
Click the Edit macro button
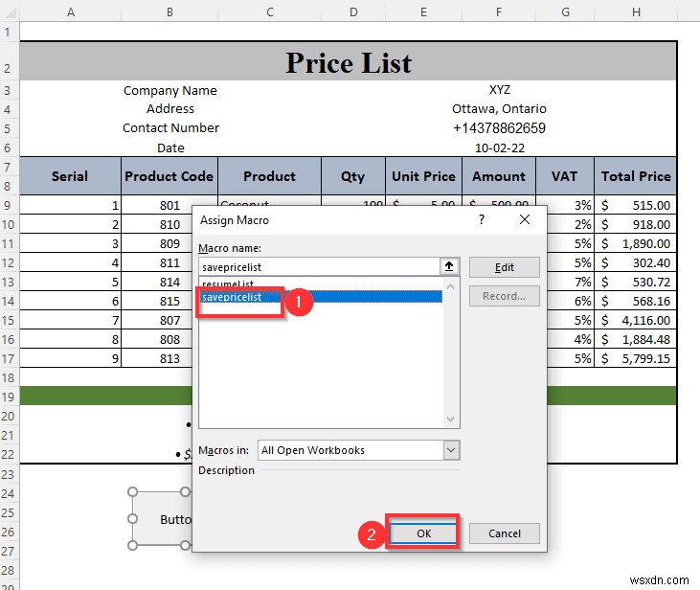click(504, 267)
